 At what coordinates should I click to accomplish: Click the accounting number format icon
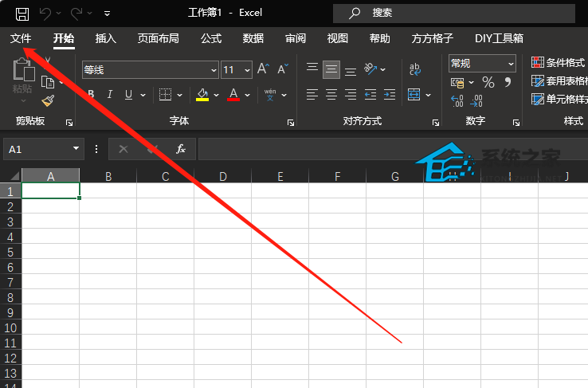coord(457,83)
